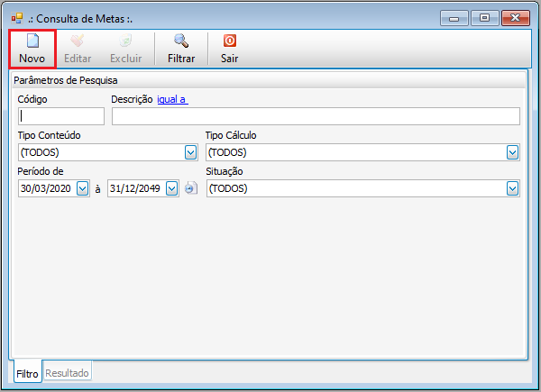Viewport: 541px width, 392px height.
Task: Click the period clock icon beside end date
Action: click(191, 188)
